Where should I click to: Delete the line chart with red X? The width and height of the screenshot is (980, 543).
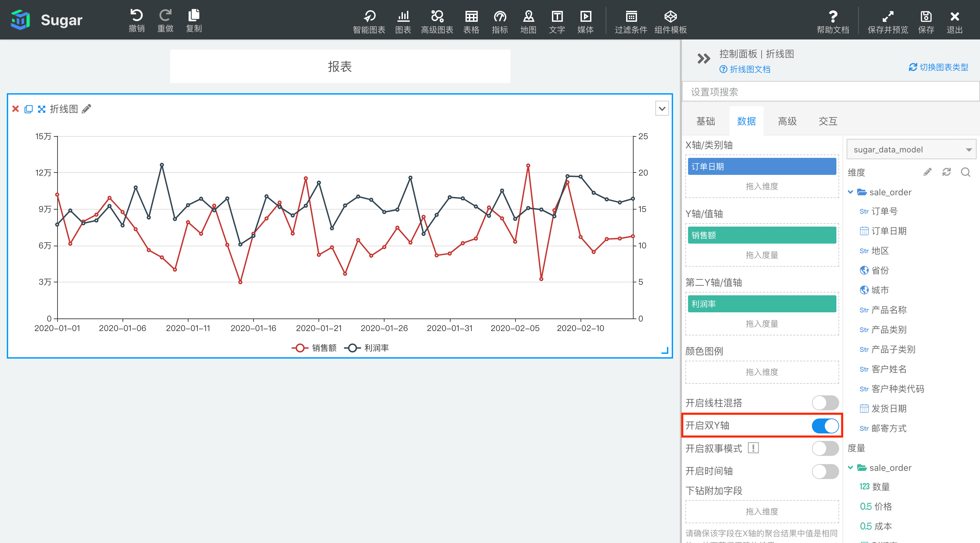[x=16, y=109]
